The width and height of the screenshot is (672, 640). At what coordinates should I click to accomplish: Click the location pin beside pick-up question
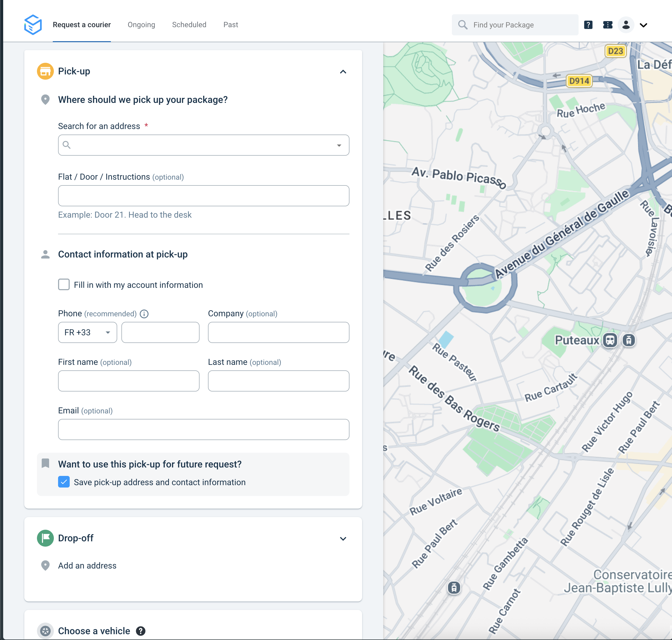point(45,100)
